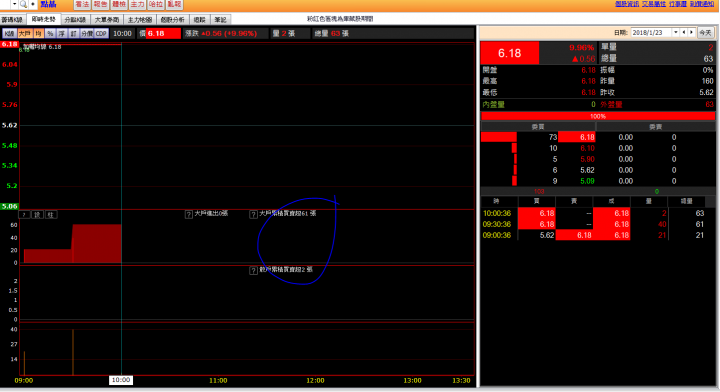Click the 委賣 column header
Image resolution: width=720 pixels, height=392 pixels.
656,127
